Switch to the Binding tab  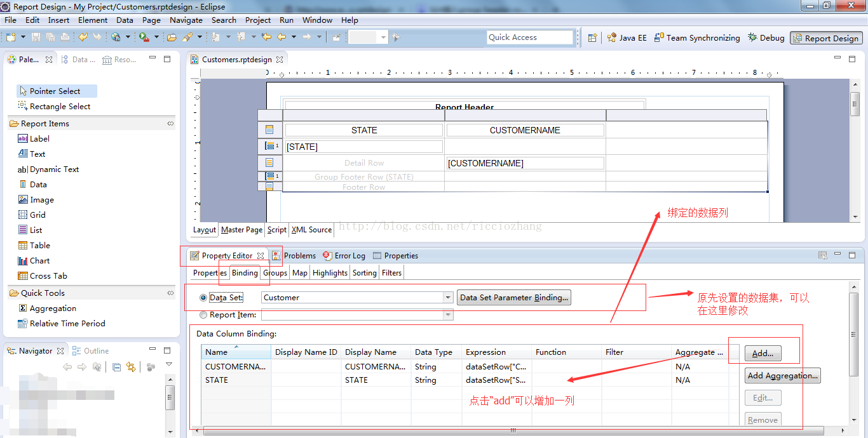(245, 273)
